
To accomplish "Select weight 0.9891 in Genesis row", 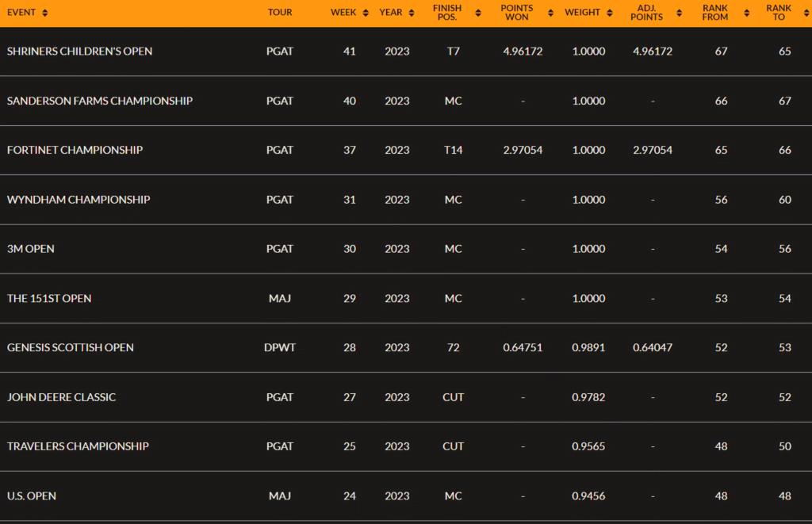I will click(x=588, y=348).
